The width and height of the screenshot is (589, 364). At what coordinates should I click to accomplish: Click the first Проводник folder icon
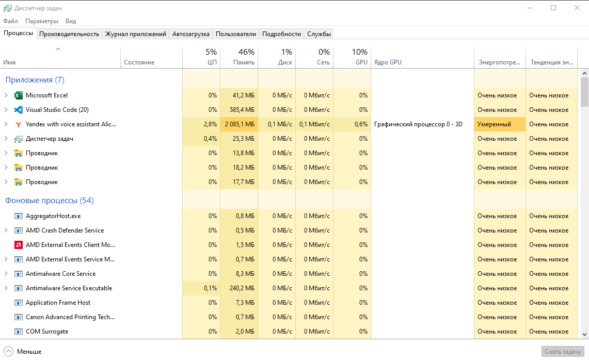tap(19, 153)
